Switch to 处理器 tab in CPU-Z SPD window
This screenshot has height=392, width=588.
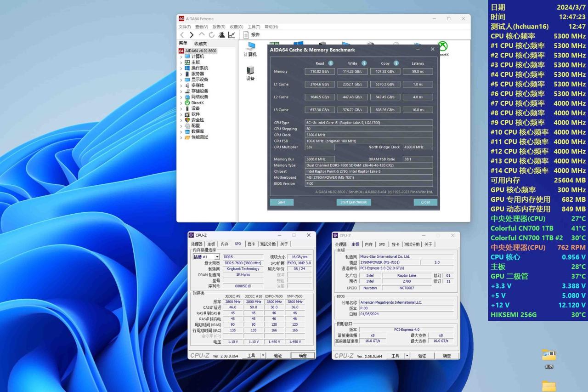pyautogui.click(x=197, y=244)
